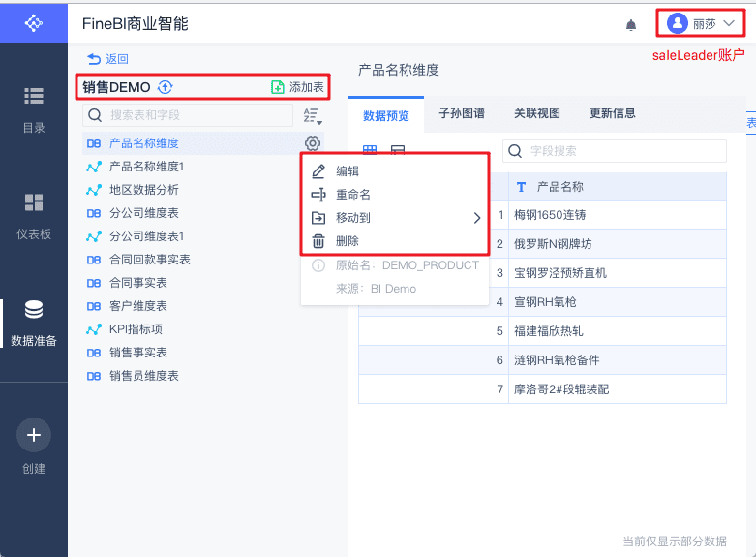This screenshot has height=557, width=756.
Task: Click the 俄罗斯N钢牌坊 cell
Action: coord(618,244)
